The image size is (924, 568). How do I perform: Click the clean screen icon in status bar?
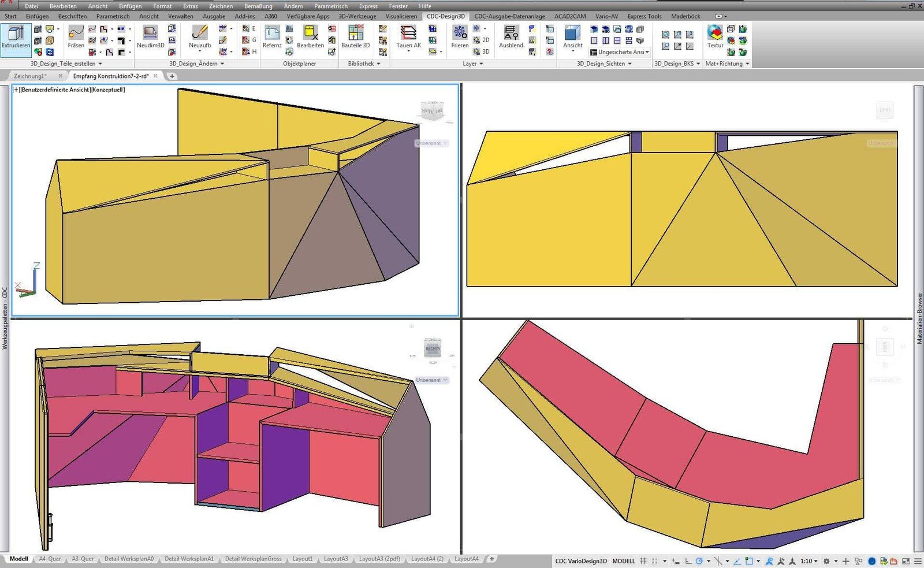point(906,561)
